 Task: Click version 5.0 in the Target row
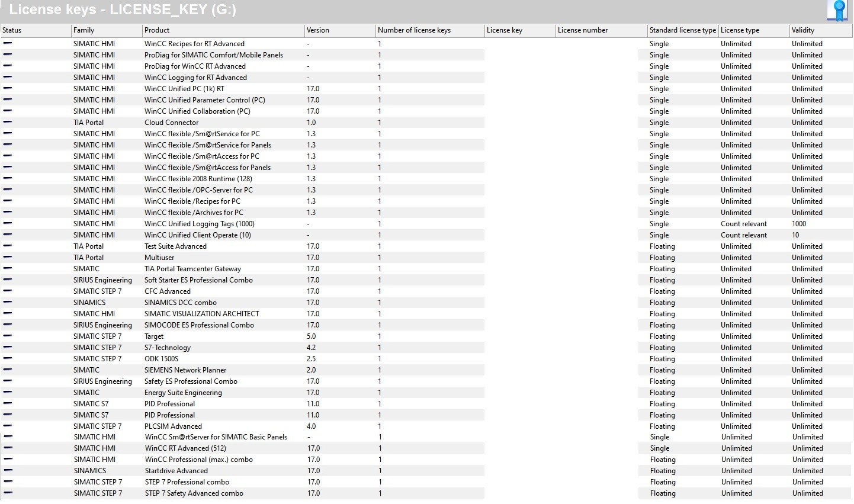click(x=312, y=336)
